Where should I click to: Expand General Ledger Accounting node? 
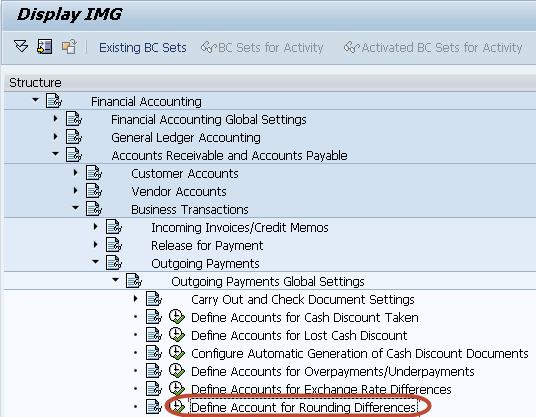coord(56,137)
